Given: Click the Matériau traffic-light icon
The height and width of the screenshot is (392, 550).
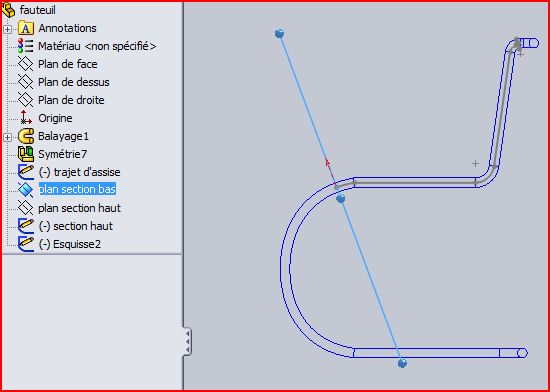Looking at the screenshot, I should (26, 46).
